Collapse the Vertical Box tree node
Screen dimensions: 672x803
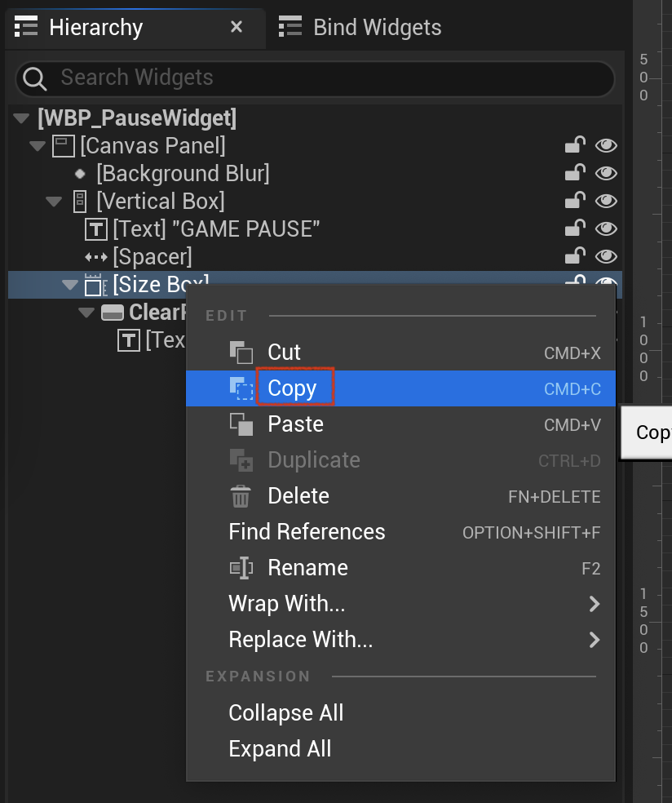[54, 202]
